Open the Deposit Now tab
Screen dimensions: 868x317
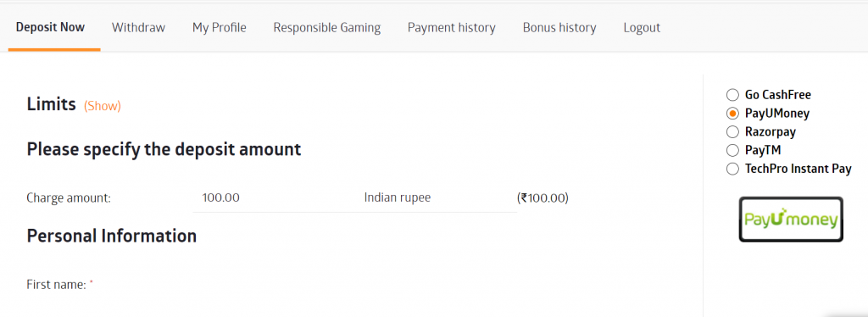click(x=50, y=27)
